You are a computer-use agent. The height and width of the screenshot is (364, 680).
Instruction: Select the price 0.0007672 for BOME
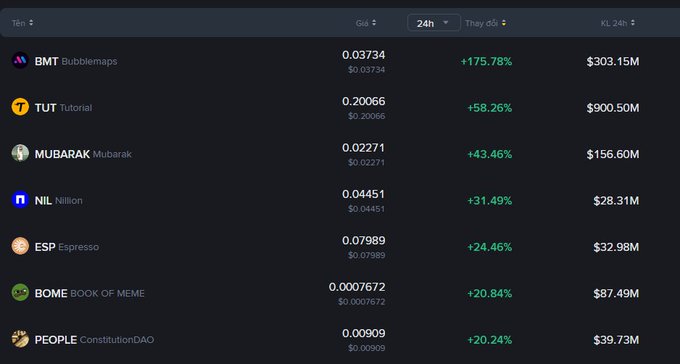(357, 287)
